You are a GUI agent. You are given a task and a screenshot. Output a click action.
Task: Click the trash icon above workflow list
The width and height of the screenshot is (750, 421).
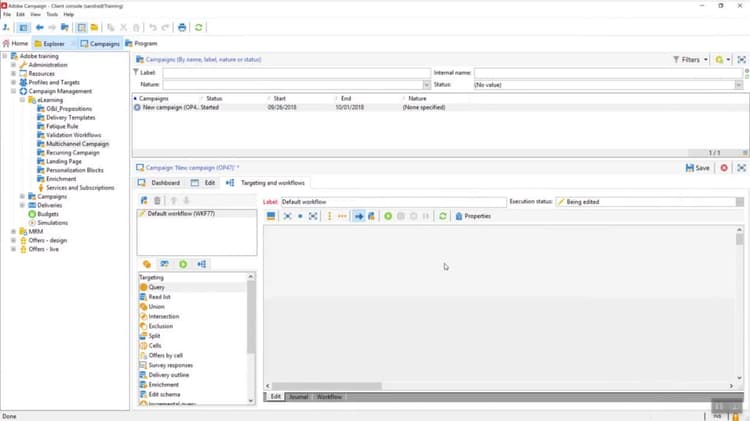(157, 200)
